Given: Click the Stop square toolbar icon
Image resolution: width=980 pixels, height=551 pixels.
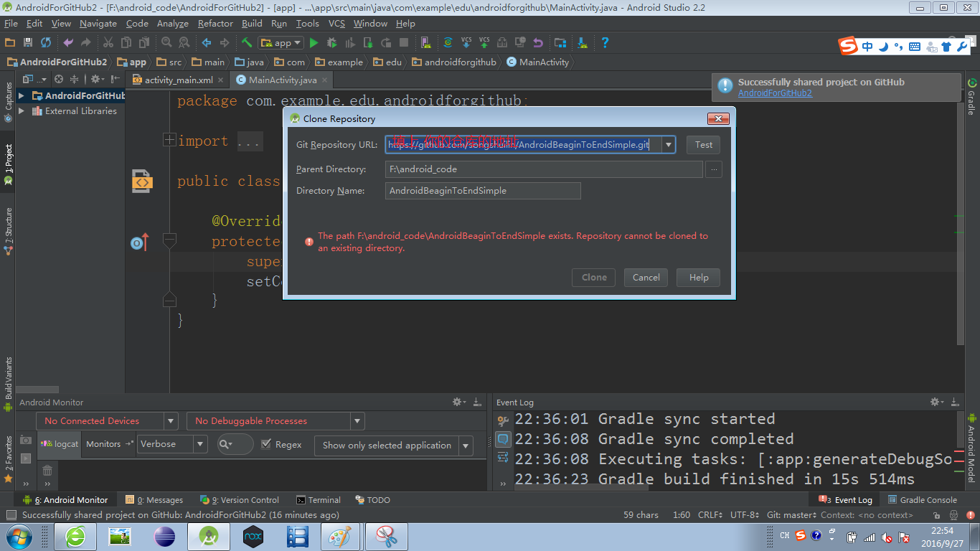Looking at the screenshot, I should [404, 43].
